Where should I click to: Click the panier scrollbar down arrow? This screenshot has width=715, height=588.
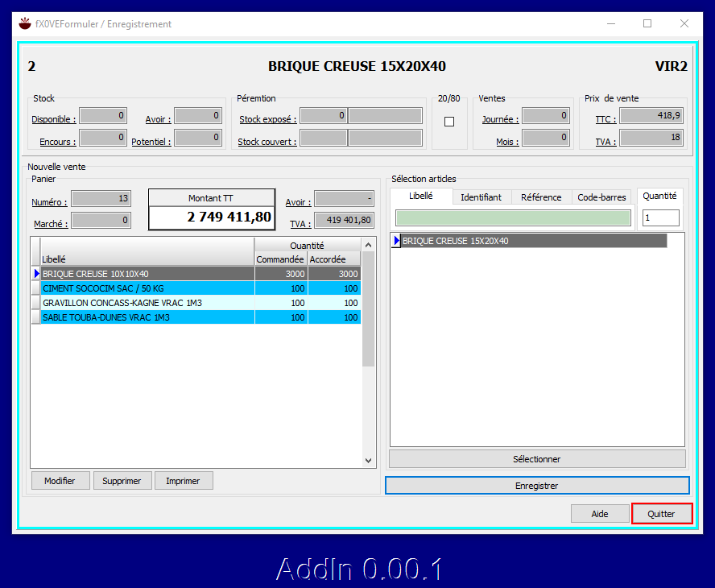[x=369, y=460]
